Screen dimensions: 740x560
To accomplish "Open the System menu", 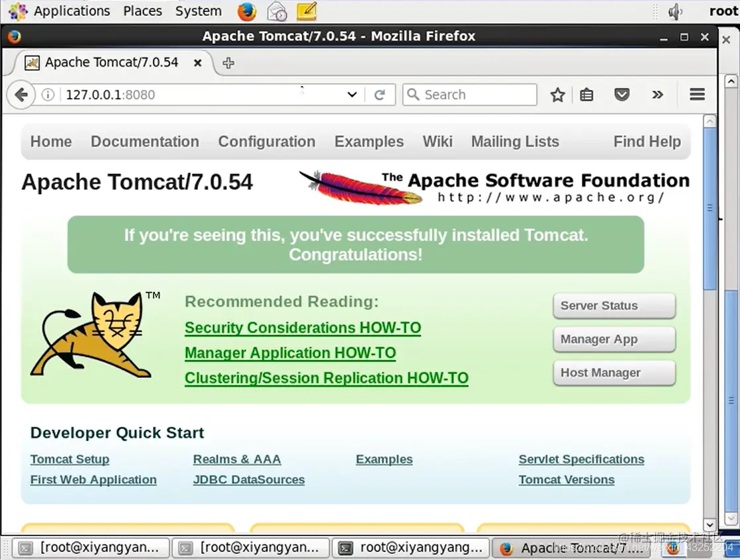I will pos(198,11).
